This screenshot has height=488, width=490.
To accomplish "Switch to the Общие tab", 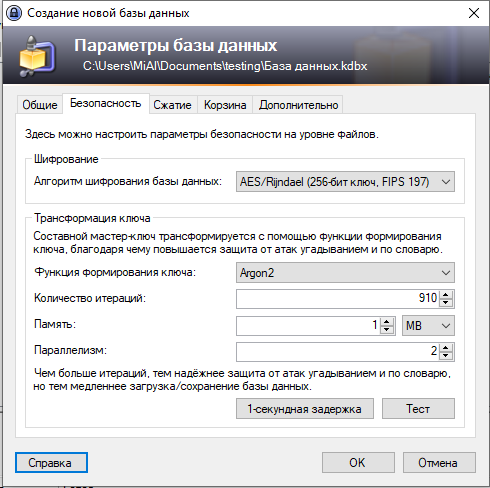I will coord(40,105).
